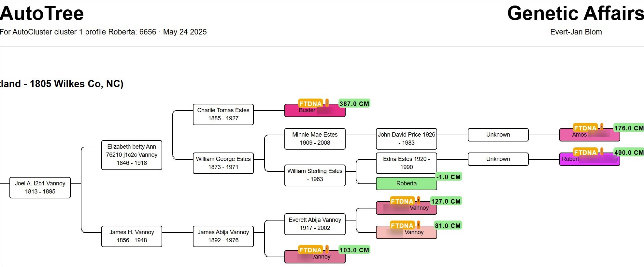644x267 pixels.
Task: Click the AutoCluster cluster 1 profile subtitle
Action: (x=103, y=32)
